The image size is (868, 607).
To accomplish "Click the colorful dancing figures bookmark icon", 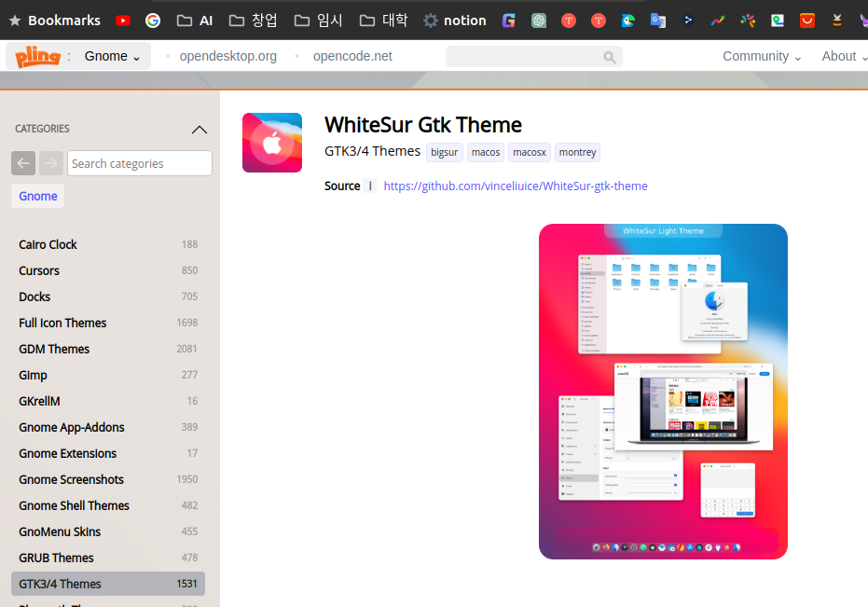I will (748, 21).
